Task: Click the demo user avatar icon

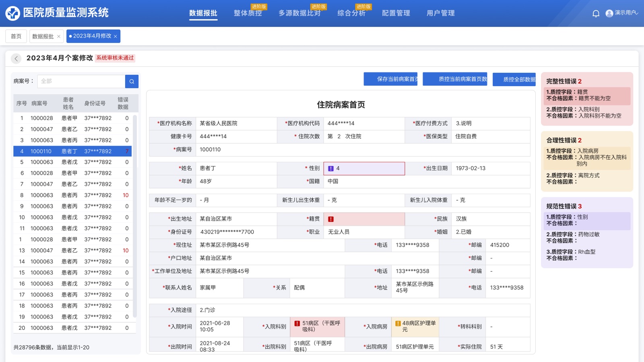Action: tap(609, 13)
